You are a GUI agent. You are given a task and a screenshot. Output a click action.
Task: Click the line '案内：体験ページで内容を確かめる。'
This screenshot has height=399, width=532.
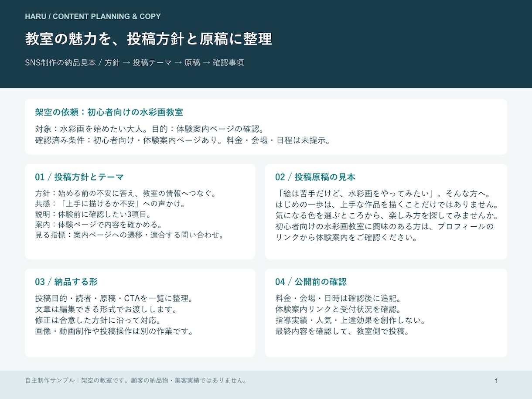coord(99,225)
